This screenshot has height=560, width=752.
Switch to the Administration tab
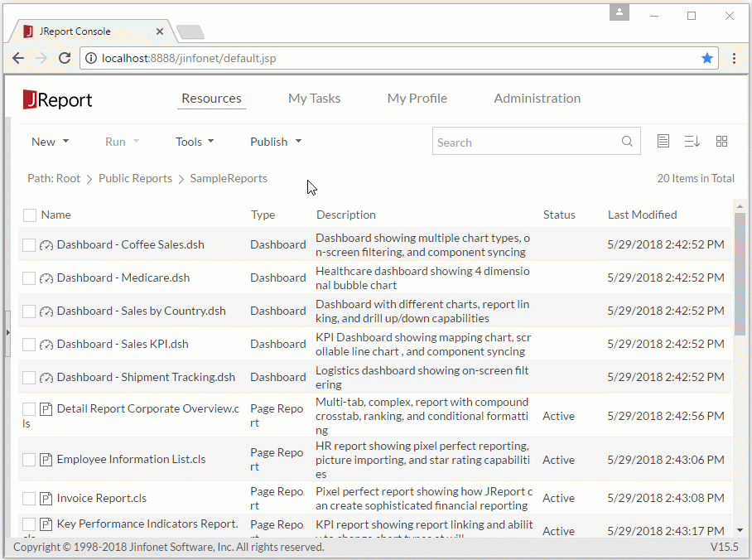pos(537,99)
